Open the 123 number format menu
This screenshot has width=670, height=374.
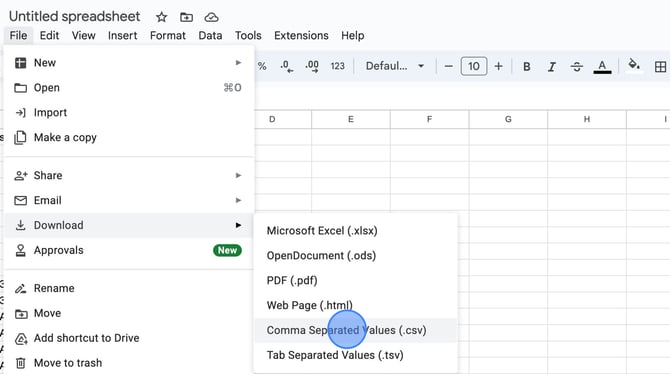tap(338, 66)
